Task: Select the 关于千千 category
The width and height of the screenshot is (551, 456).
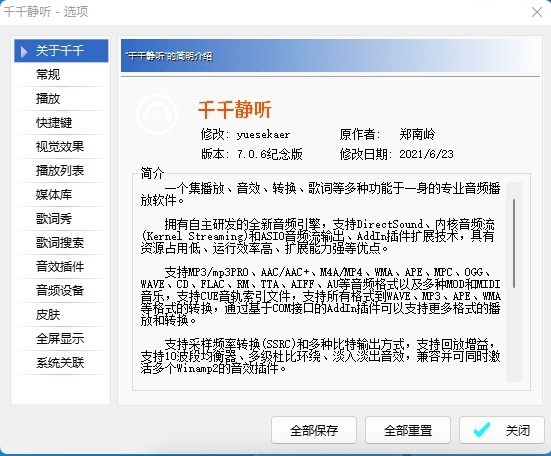Action: point(61,51)
